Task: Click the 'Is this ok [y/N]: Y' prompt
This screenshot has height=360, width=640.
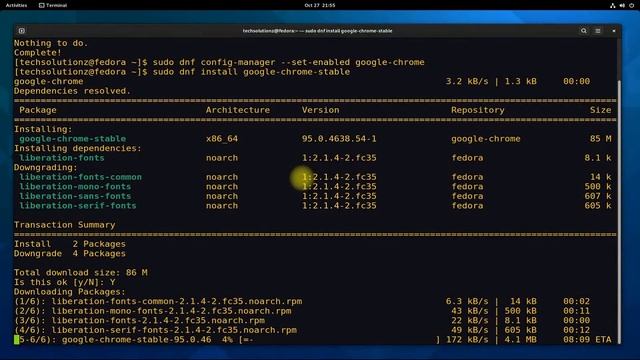Action: 64,282
